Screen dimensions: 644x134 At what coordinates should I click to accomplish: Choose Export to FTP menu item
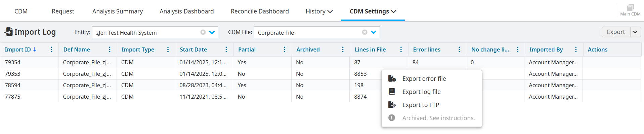tap(432, 105)
